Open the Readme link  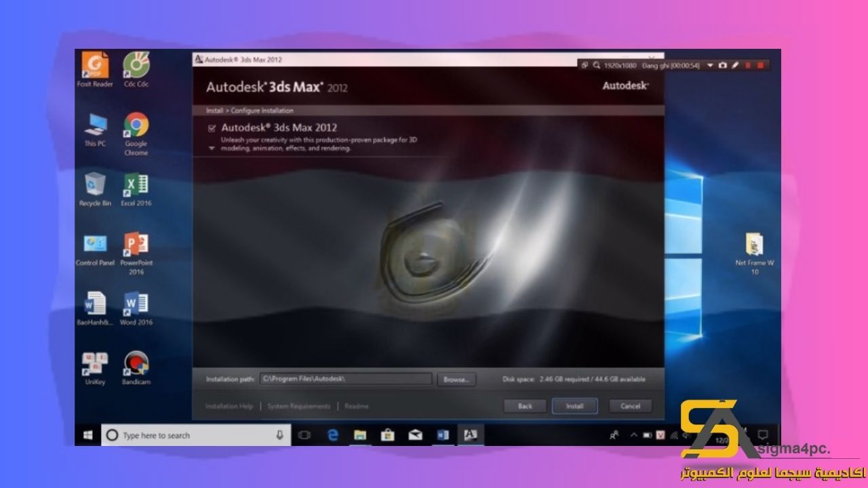click(357, 406)
